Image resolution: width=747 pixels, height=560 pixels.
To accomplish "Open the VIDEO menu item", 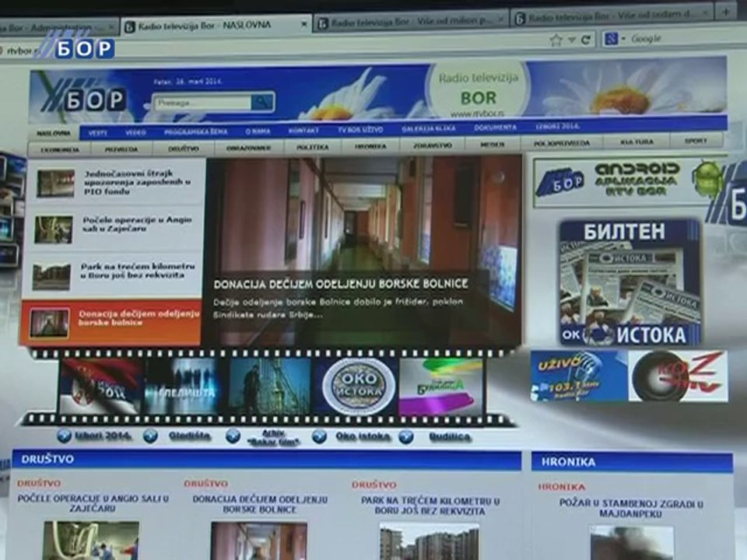I will click(135, 132).
